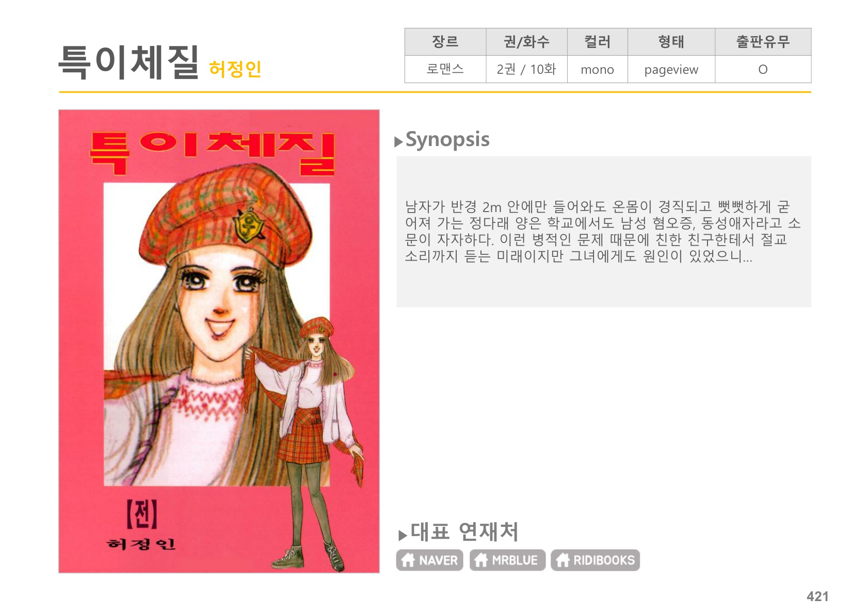Open the RIDIBOOKS platform link

(x=595, y=560)
